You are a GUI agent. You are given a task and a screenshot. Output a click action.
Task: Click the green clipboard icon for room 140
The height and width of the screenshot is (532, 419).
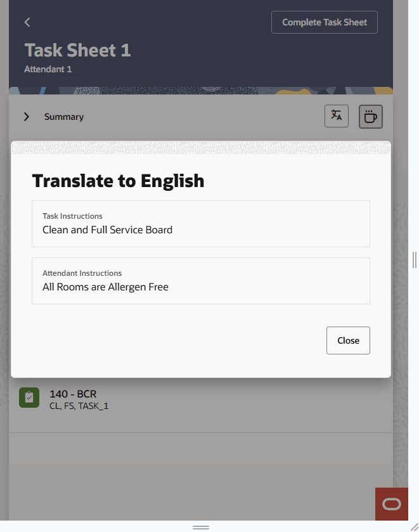click(29, 398)
